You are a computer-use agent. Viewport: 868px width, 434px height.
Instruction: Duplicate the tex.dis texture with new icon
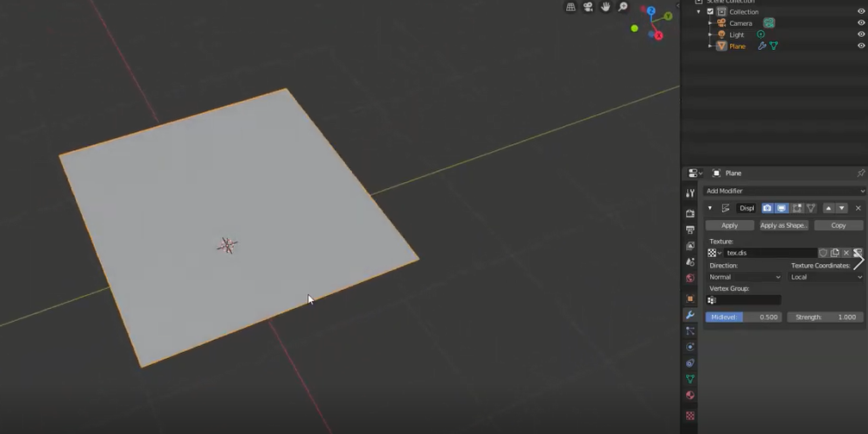[x=835, y=253]
